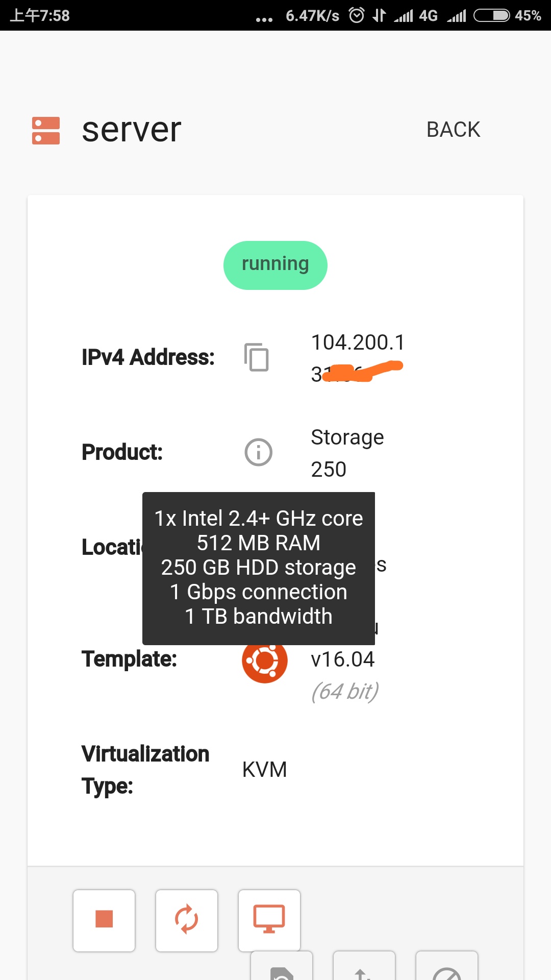Click the orange server icon in header
The width and height of the screenshot is (551, 980).
[x=46, y=131]
